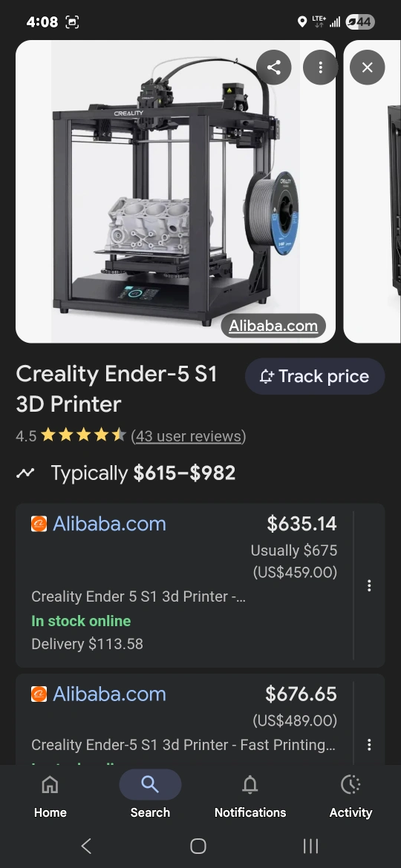Switch to the Notifications tab
This screenshot has height=868, width=401.
pyautogui.click(x=250, y=796)
